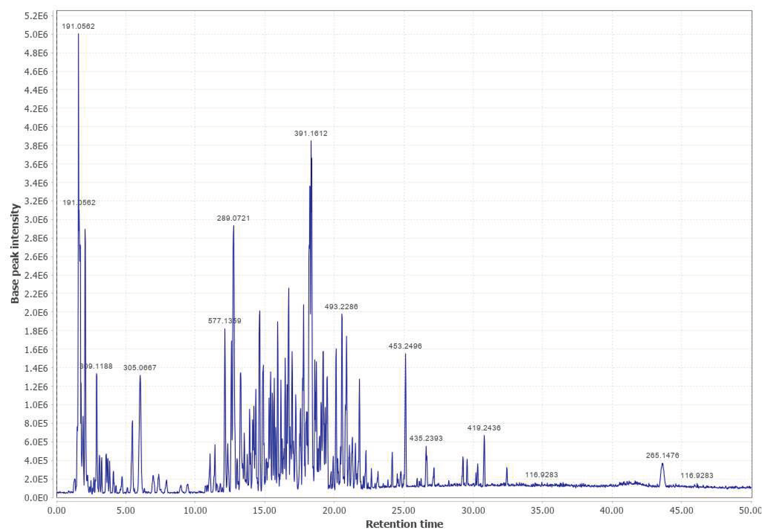This screenshot has width=765, height=532.
Task: Click the 5.0E6 intensity axis tick
Action: [37, 34]
